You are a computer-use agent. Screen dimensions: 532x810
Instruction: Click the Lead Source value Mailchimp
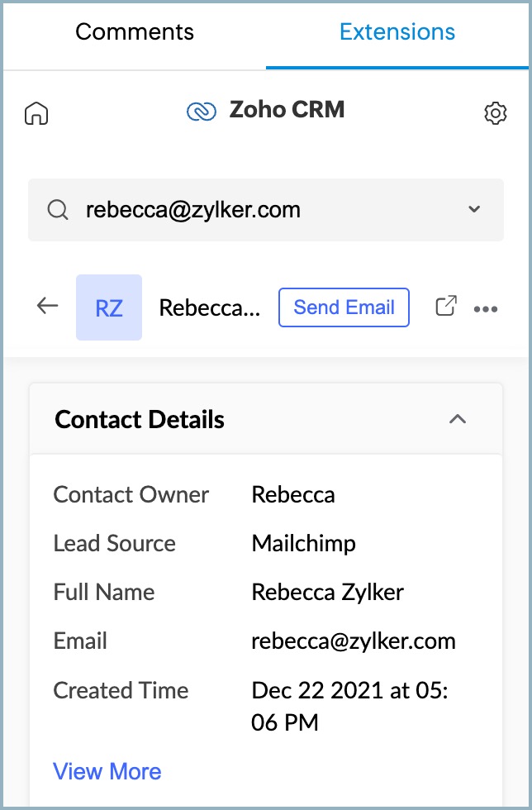click(304, 543)
